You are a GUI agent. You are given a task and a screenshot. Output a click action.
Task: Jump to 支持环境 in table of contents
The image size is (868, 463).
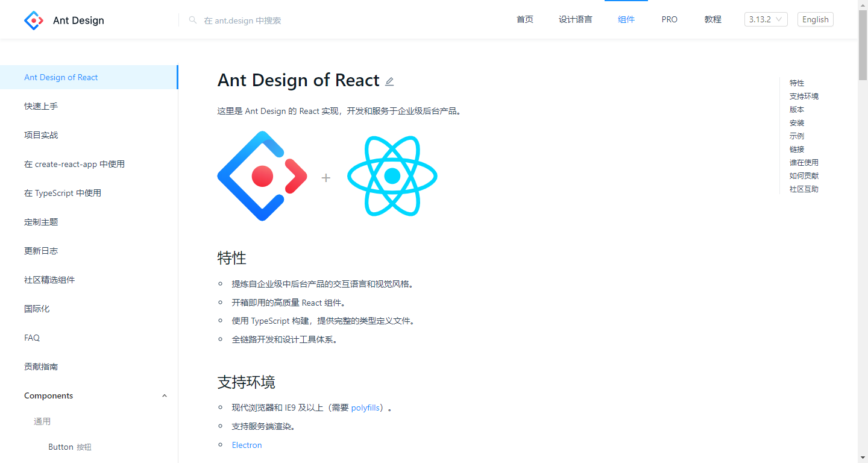tap(804, 96)
